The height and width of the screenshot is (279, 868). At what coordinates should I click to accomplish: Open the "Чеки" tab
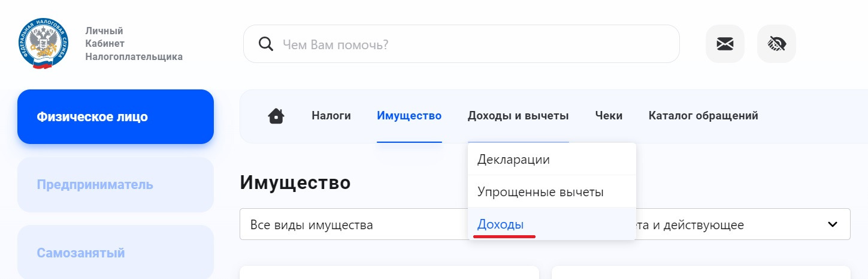tap(609, 116)
